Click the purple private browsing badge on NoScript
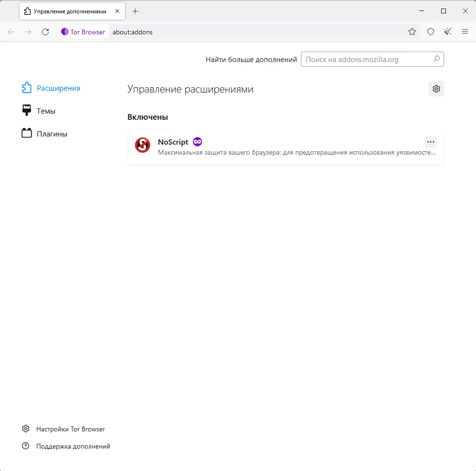Viewport: 476px width, 471px height. point(197,142)
